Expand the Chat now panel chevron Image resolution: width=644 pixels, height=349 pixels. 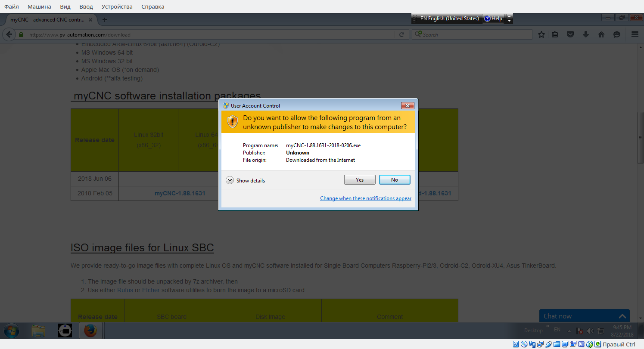point(622,316)
